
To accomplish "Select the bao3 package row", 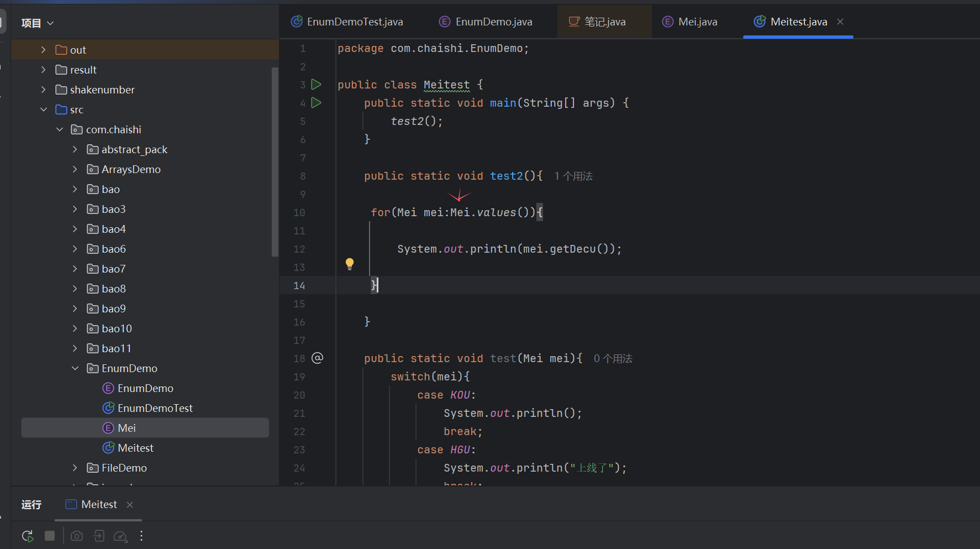I will (x=145, y=209).
